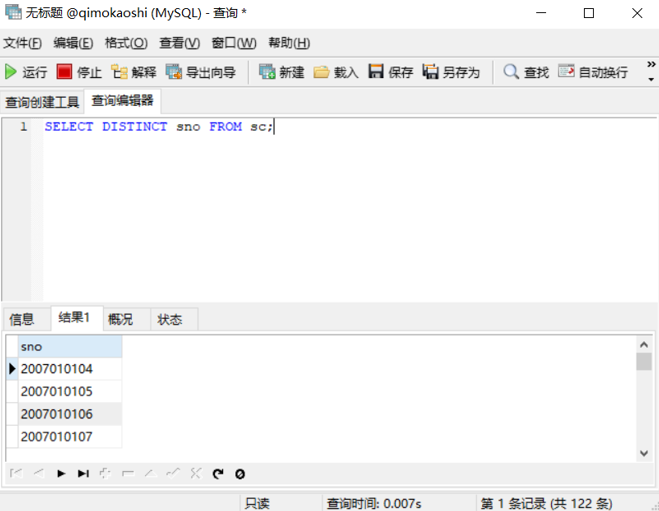Click the cancel changes X icon

(x=196, y=474)
